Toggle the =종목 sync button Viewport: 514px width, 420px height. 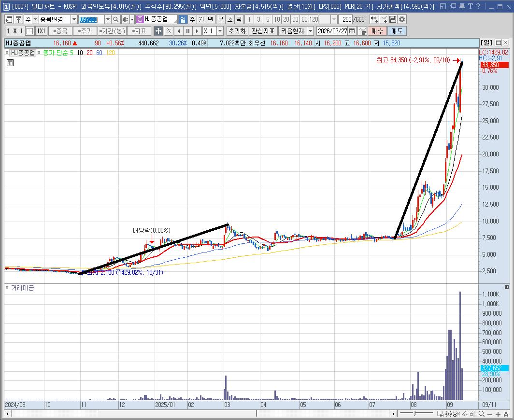[60, 31]
